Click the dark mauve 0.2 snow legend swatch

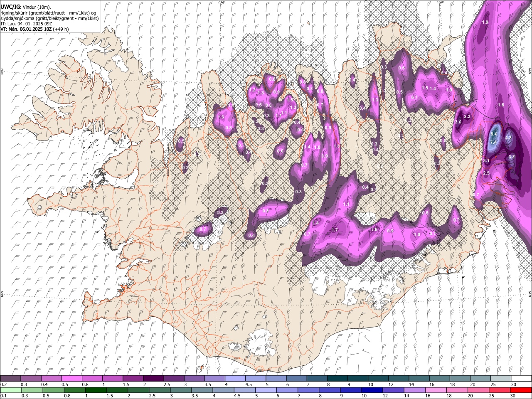(x=10, y=379)
